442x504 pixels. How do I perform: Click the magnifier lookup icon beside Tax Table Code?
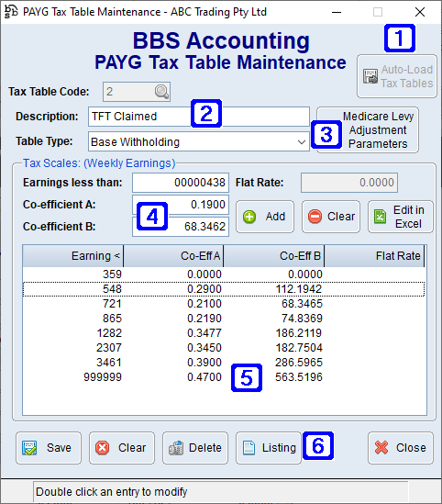(161, 92)
